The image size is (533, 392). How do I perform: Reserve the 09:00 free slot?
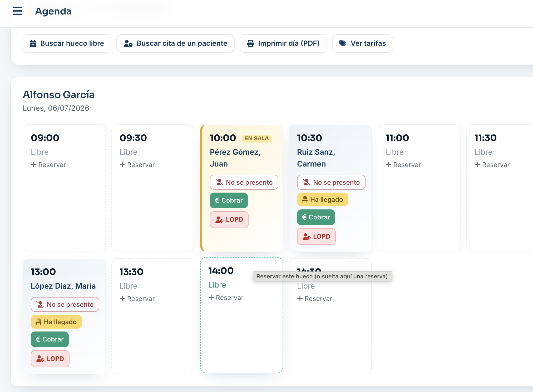(48, 165)
